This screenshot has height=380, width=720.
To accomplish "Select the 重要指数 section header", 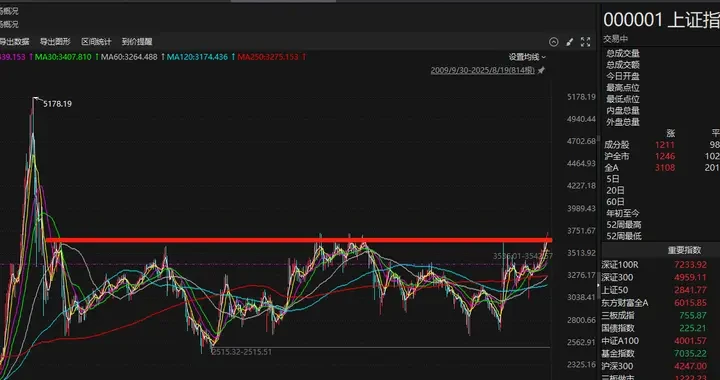I will (684, 250).
